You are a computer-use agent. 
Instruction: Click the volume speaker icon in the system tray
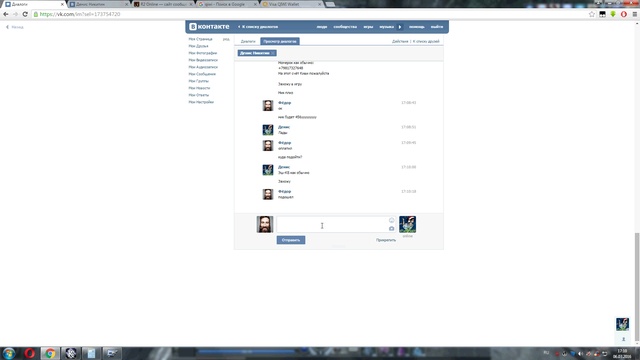(x=580, y=353)
